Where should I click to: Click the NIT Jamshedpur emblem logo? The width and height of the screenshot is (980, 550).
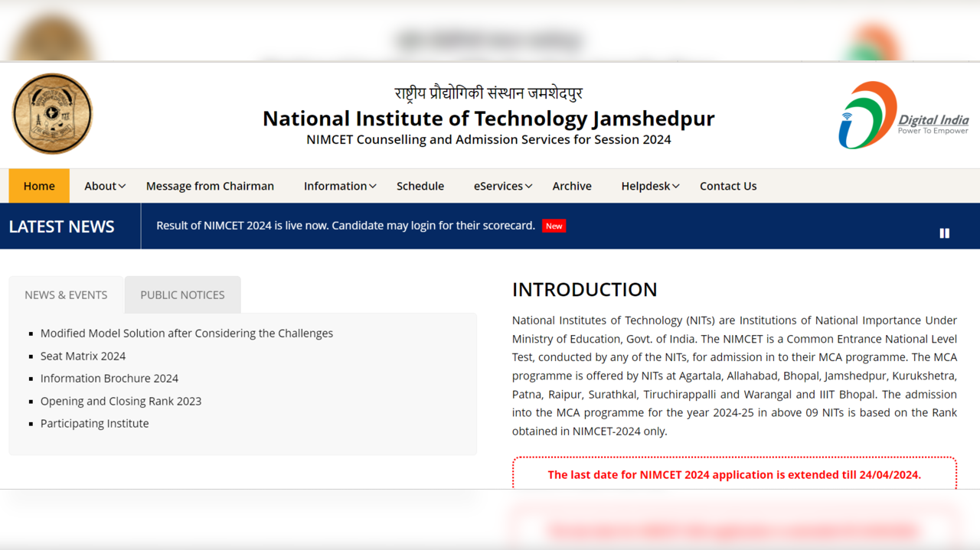(x=51, y=113)
